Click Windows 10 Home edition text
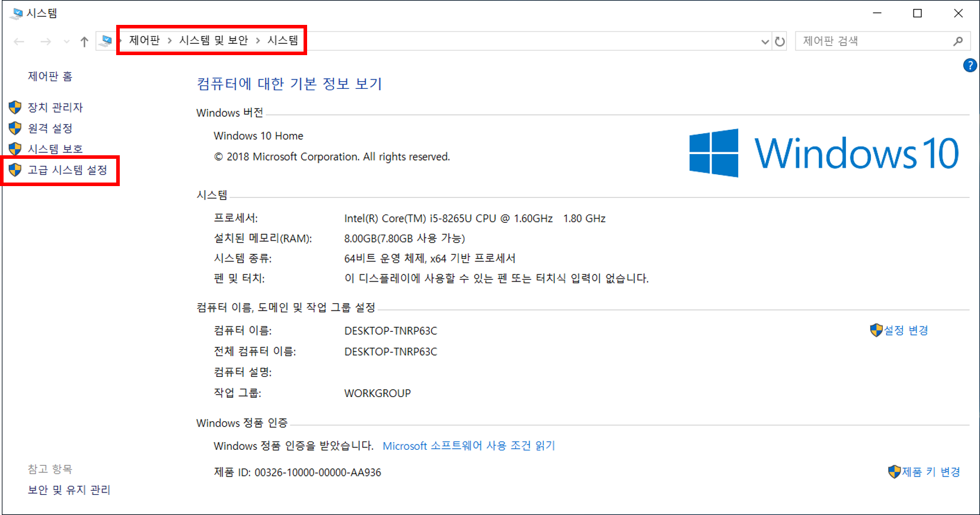 [x=258, y=136]
